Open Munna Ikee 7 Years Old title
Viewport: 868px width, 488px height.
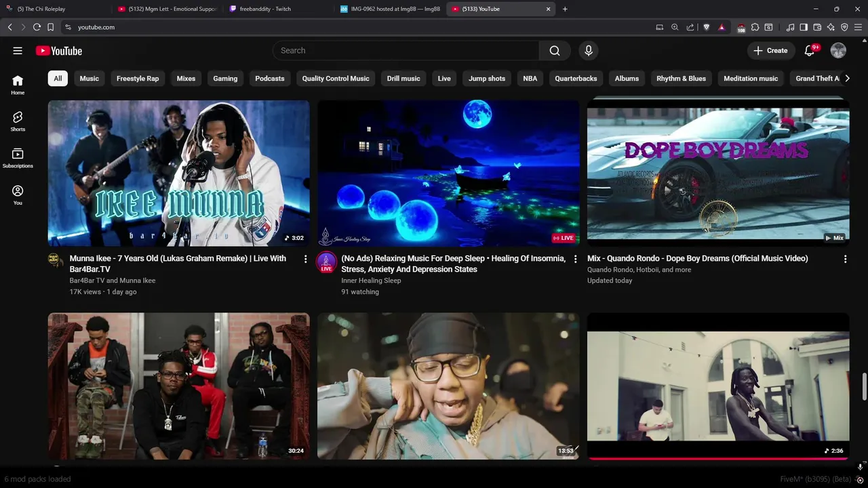pos(178,264)
